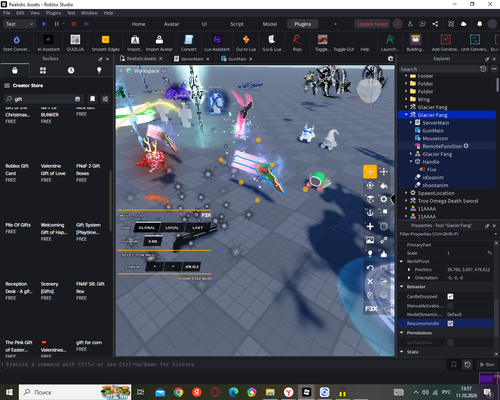Click the F3X delete X icon
This screenshot has width=500, height=400.
click(370, 281)
